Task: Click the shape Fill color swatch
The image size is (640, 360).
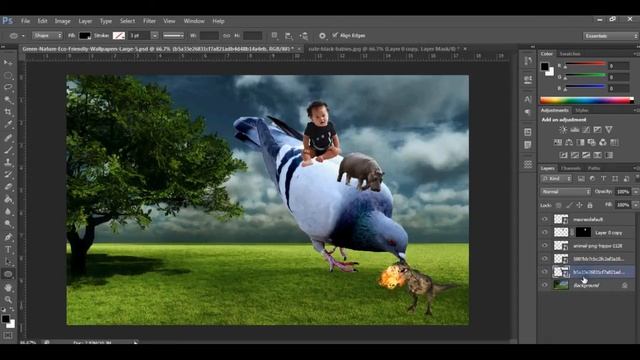Action: 84,36
